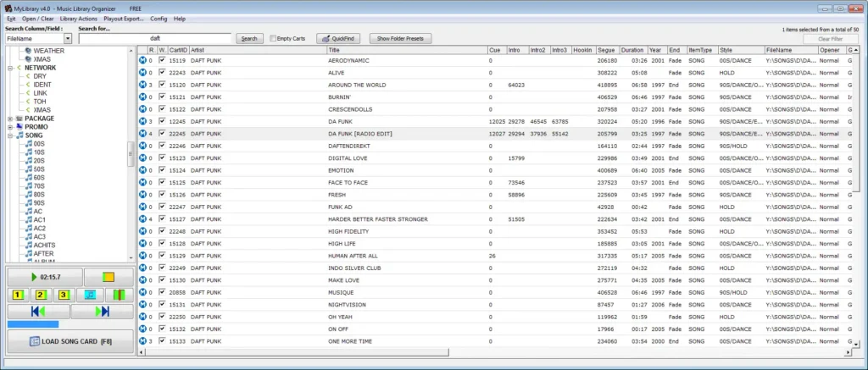868x370 pixels.
Task: Uncheck the checkbox on HIGH LIFE row
Action: [x=162, y=243]
